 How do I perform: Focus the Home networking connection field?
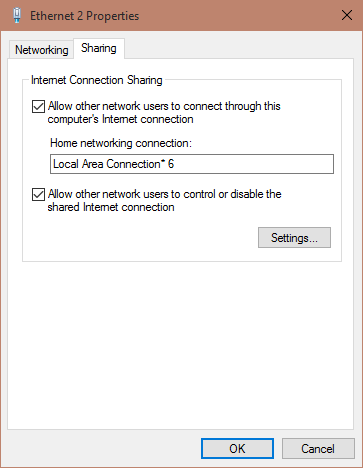[192, 164]
